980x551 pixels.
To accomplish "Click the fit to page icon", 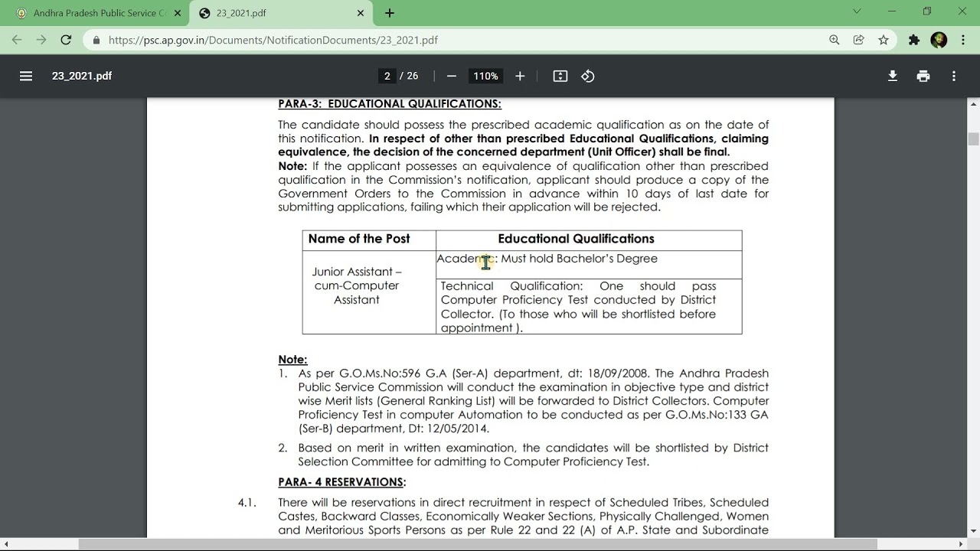I will coord(560,76).
